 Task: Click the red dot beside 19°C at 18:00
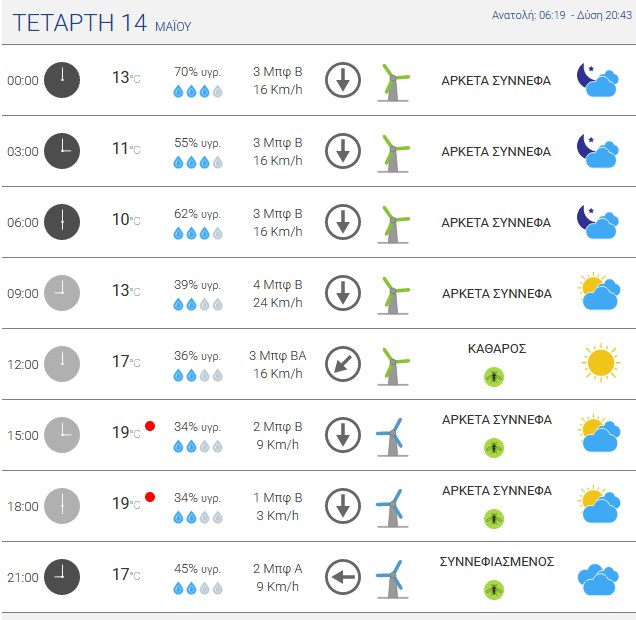click(150, 497)
